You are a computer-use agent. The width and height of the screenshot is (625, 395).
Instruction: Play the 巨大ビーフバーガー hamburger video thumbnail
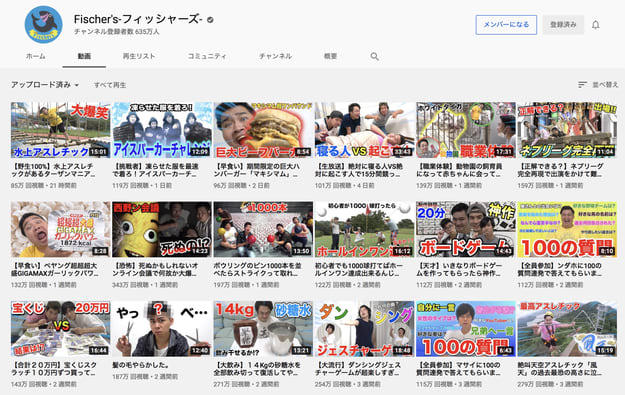(x=263, y=130)
